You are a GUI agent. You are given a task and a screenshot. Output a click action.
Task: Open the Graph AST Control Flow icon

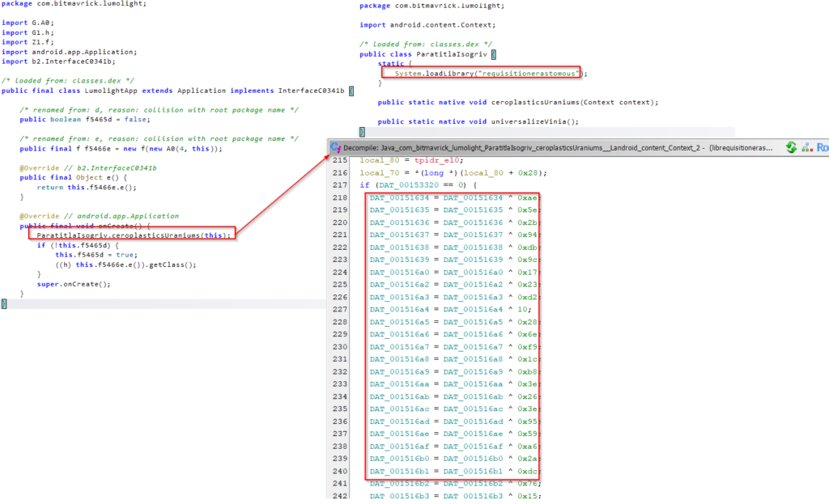(806, 149)
